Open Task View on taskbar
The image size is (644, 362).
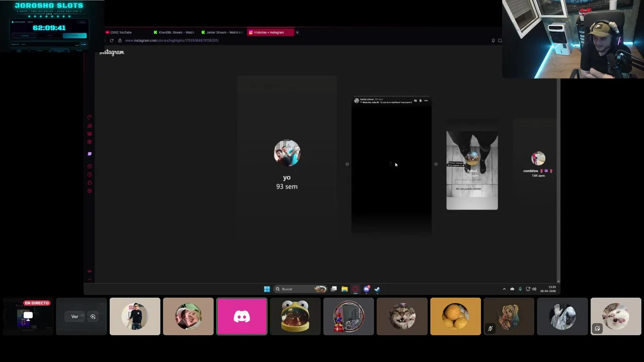click(x=334, y=289)
